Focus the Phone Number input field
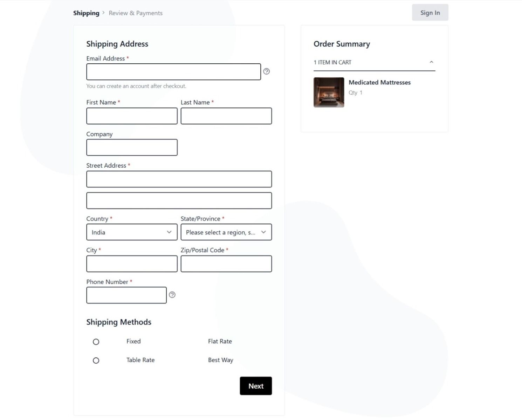This screenshot has height=420, width=522. pyautogui.click(x=126, y=295)
